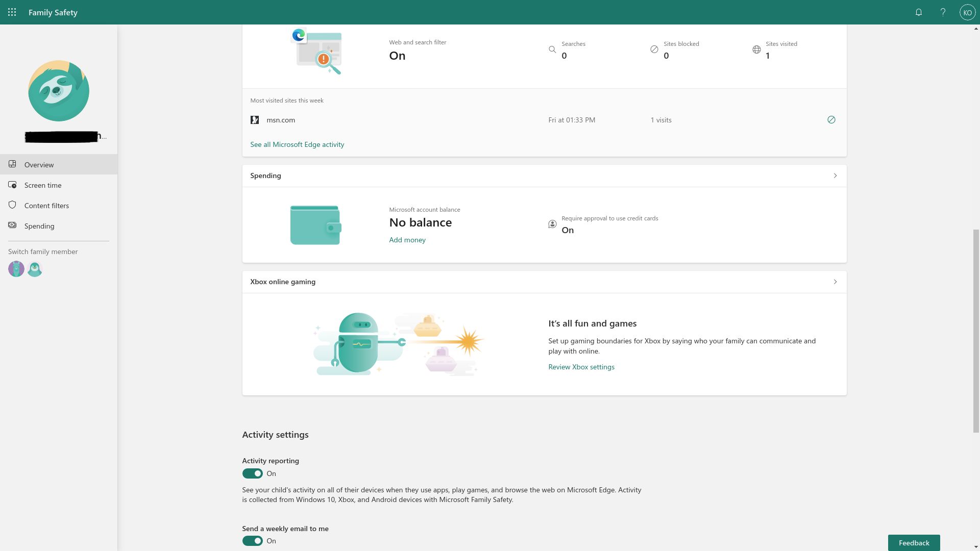Open the app launcher grid icon
The image size is (980, 551).
12,12
